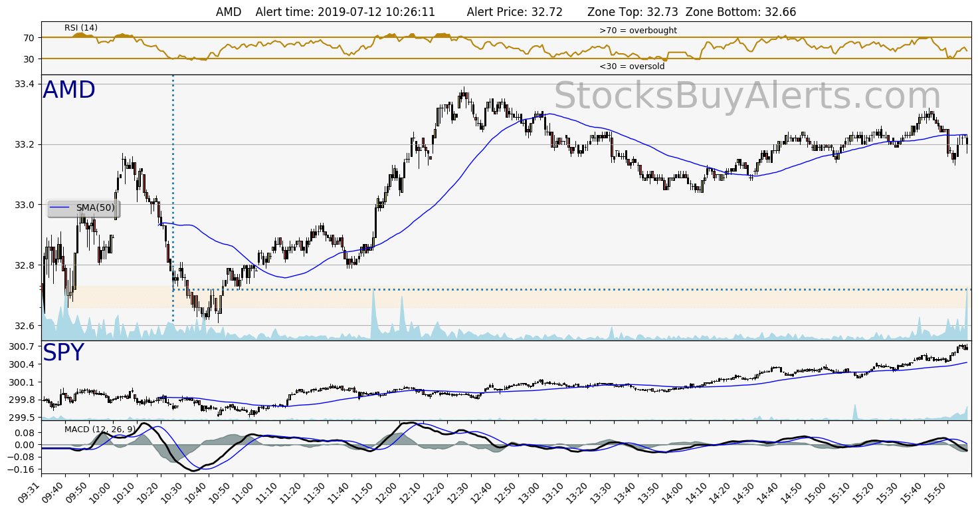Image resolution: width=980 pixels, height=512 pixels.
Task: Click the SPY axis label "300.7"
Action: (22, 346)
